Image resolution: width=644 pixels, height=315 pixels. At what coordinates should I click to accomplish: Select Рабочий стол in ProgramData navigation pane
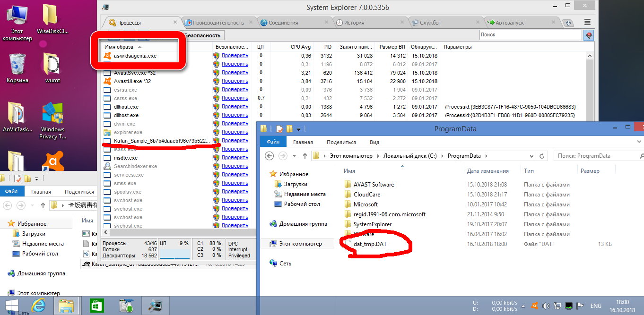click(x=302, y=204)
